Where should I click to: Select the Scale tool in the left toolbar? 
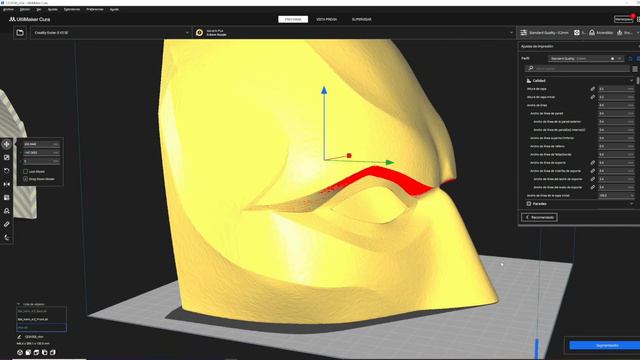pos(7,157)
